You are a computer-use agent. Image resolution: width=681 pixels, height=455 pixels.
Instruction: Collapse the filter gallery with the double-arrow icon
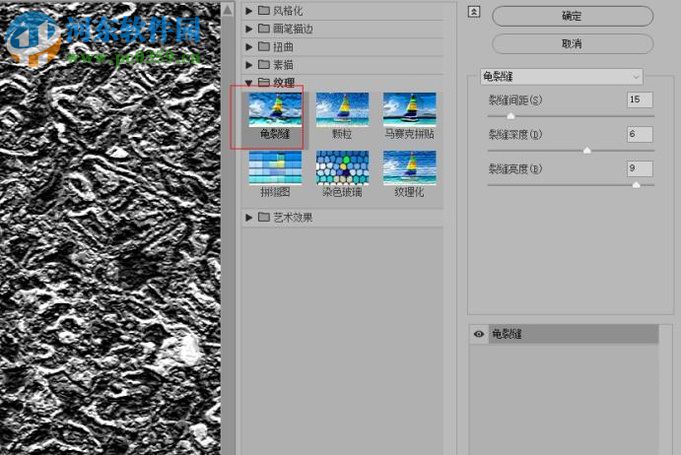pos(474,12)
